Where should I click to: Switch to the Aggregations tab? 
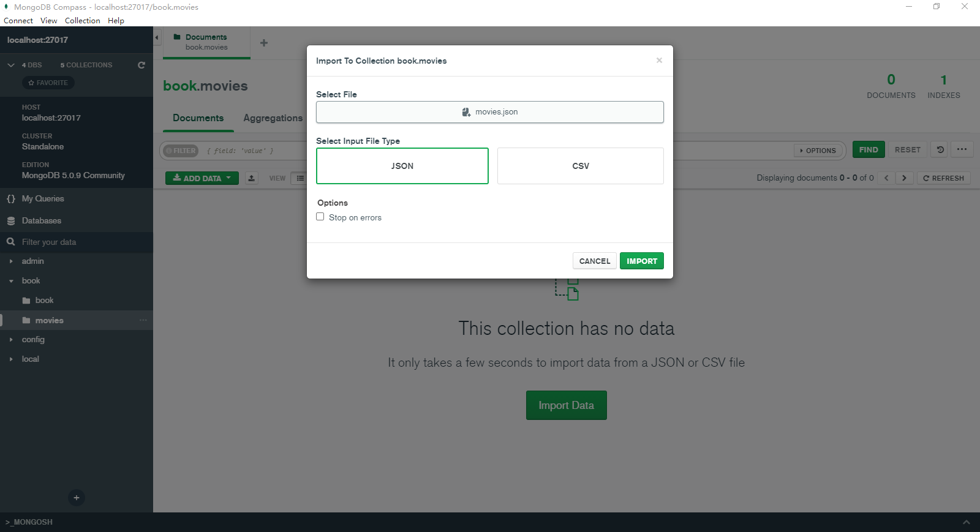[273, 118]
